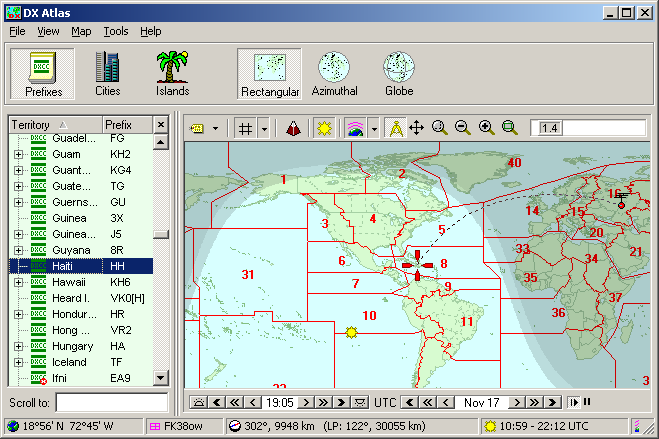The width and height of the screenshot is (659, 439).
Task: Expand the TG Guatemala tree entry
Action: pos(18,187)
